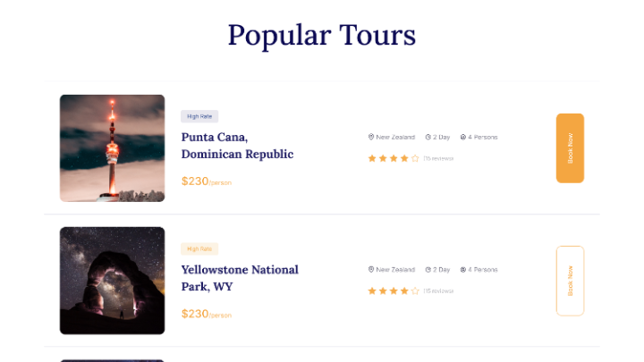Select the empty fifth star for Yellowstone

pos(415,290)
